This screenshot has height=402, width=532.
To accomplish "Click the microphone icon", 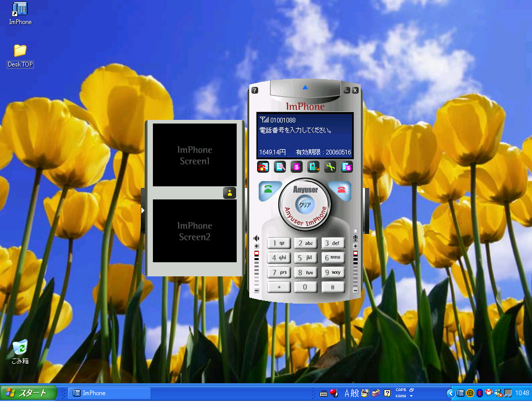I will coord(356,238).
